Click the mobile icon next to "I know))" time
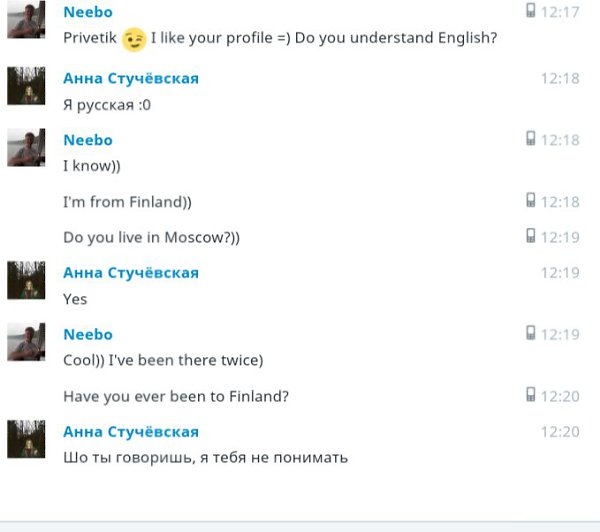The image size is (600, 532). coord(531,139)
